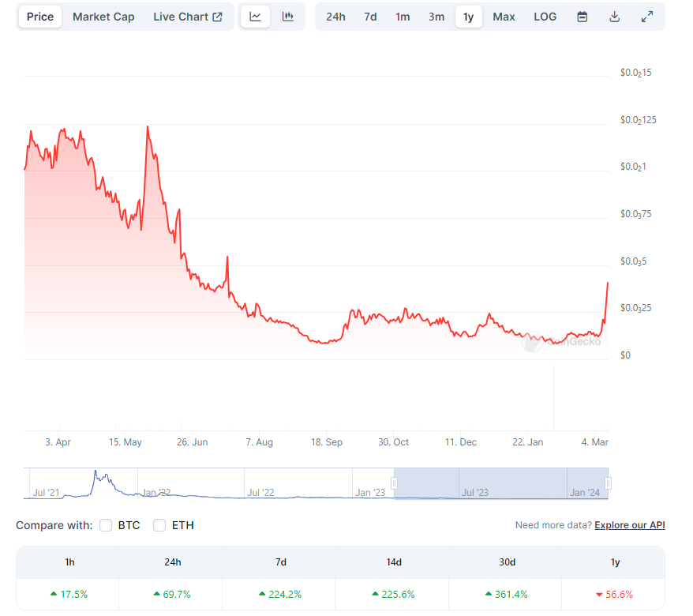Select the Price tab

[40, 17]
